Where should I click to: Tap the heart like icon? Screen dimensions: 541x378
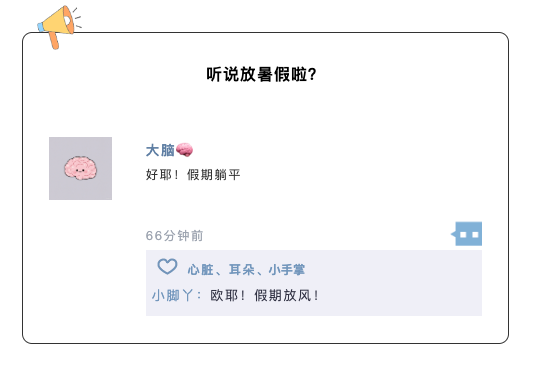(167, 267)
